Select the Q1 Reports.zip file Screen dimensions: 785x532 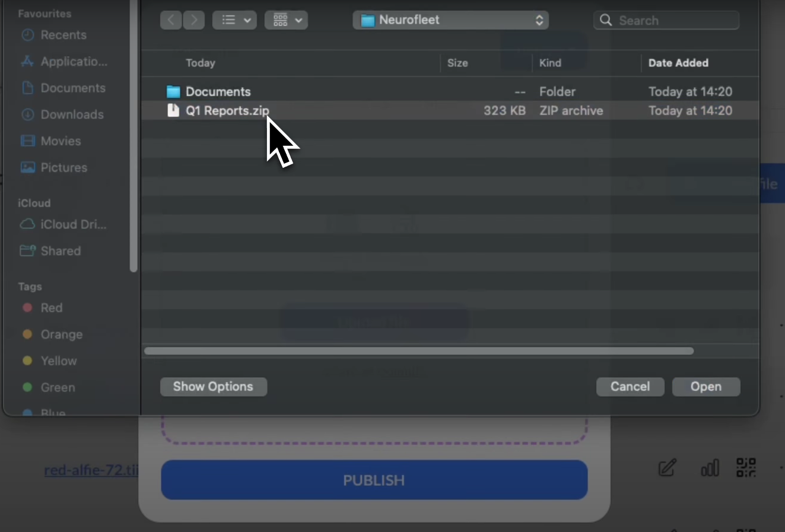pyautogui.click(x=227, y=111)
